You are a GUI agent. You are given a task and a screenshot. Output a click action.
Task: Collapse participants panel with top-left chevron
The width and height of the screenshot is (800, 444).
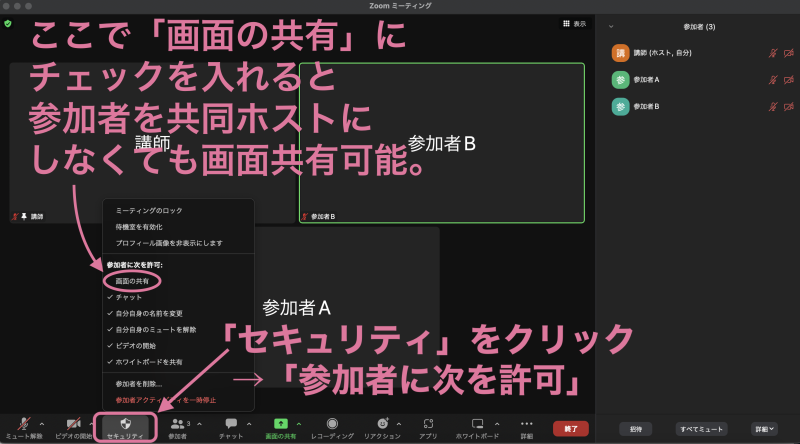point(611,27)
